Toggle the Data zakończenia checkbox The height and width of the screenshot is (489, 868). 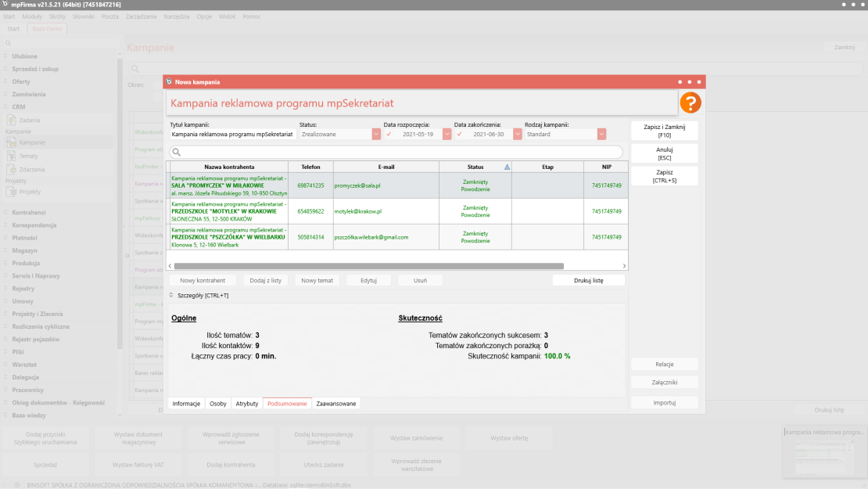pos(459,134)
